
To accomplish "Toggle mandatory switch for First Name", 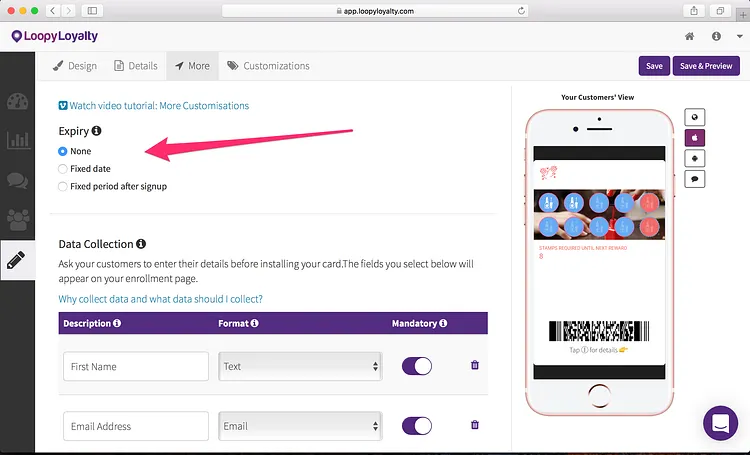I will tap(417, 366).
